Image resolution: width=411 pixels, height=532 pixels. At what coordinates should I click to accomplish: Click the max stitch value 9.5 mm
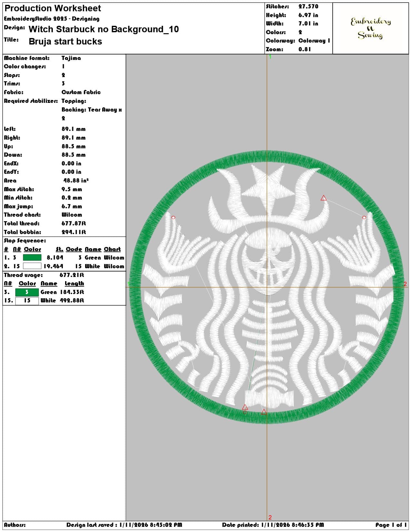coord(72,189)
